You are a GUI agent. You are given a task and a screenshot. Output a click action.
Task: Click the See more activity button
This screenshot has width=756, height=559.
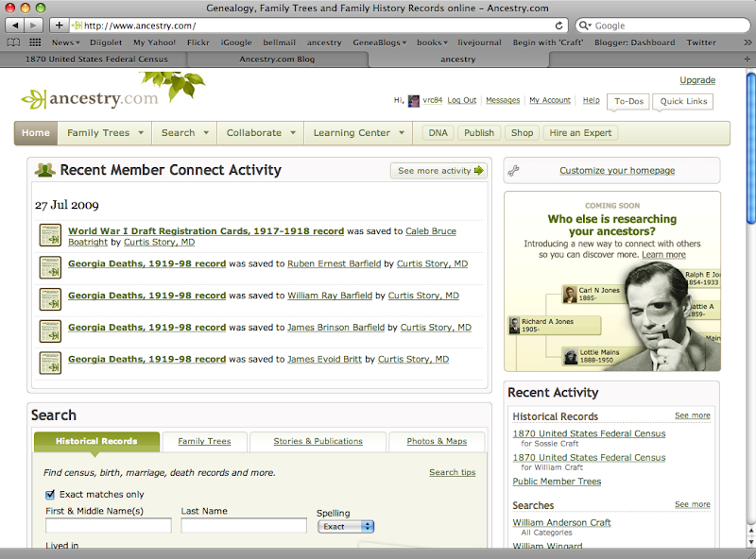pos(439,171)
